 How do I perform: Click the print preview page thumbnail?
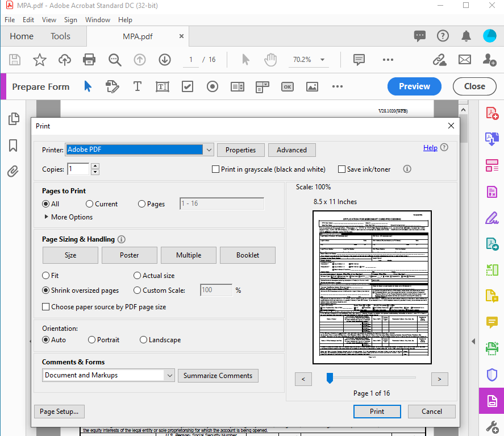coord(372,288)
